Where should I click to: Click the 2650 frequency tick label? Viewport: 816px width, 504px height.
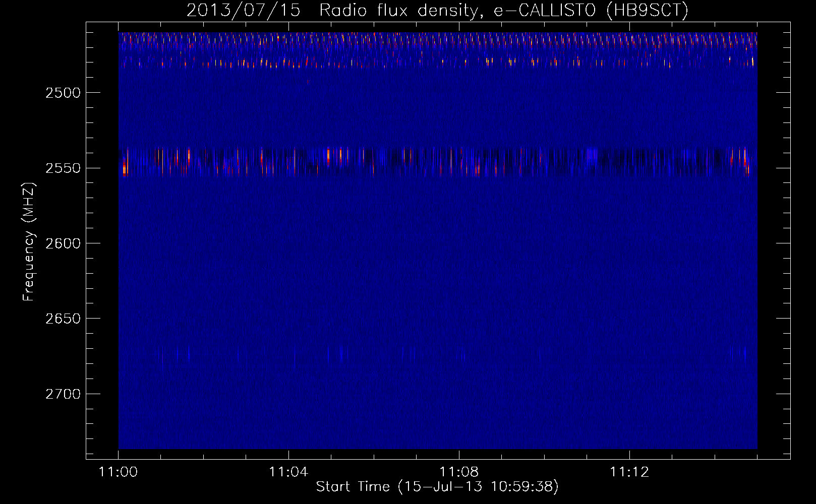(x=63, y=319)
